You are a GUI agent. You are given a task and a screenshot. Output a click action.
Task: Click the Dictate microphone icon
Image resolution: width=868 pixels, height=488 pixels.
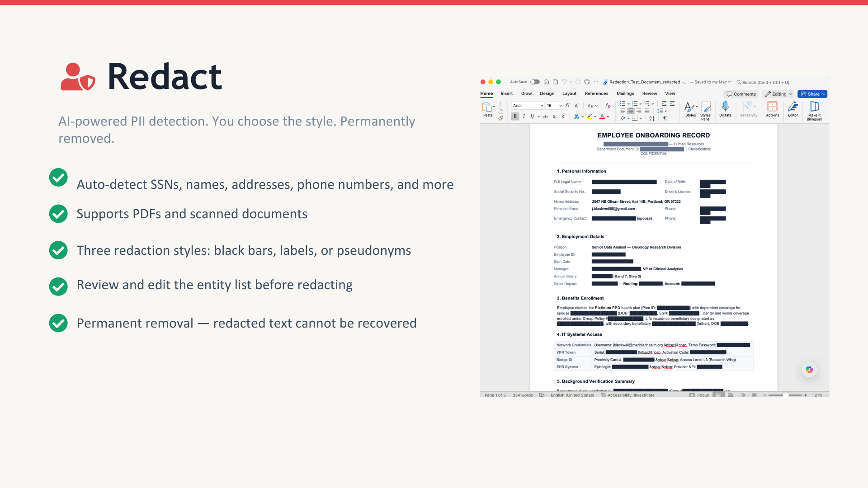coord(725,107)
